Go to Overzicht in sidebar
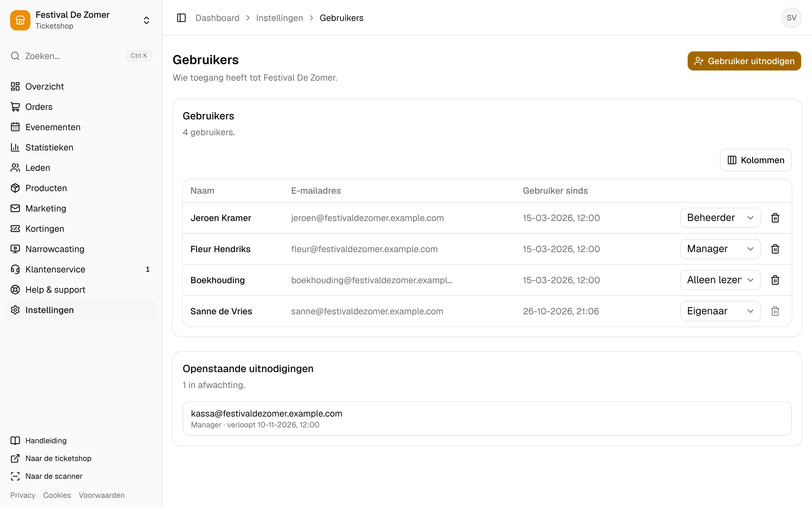 point(81,86)
